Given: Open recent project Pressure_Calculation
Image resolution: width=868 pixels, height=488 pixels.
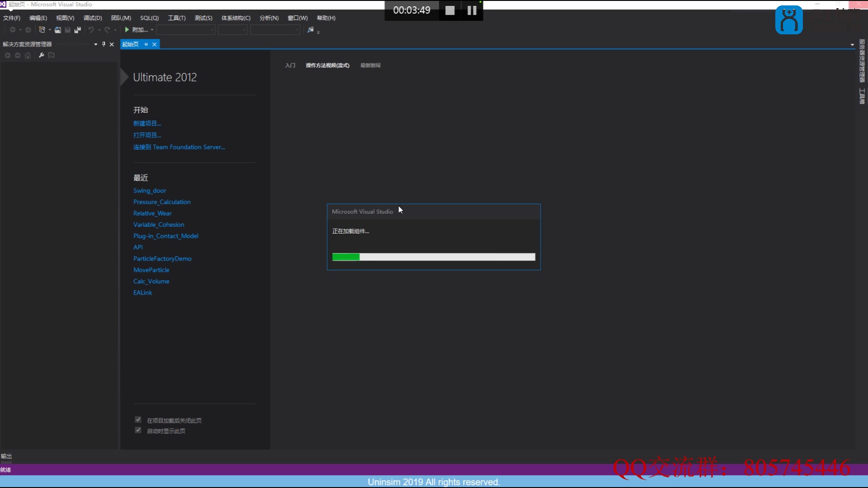Looking at the screenshot, I should click(x=162, y=202).
